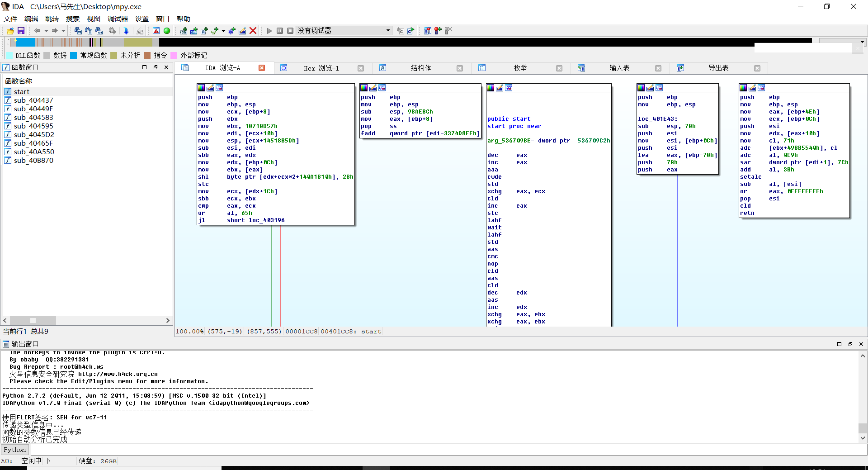This screenshot has height=470, width=868.
Task: Select sub_404437 in functions list
Action: point(87,100)
